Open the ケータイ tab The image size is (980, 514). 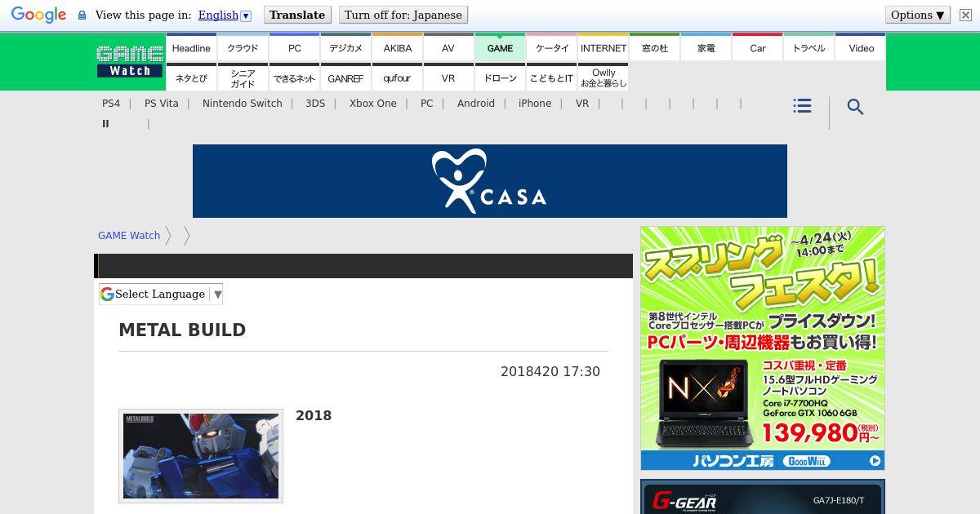point(551,48)
